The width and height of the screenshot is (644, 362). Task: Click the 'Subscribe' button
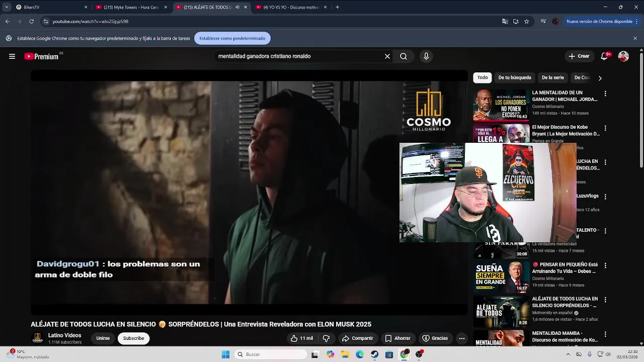click(x=134, y=338)
